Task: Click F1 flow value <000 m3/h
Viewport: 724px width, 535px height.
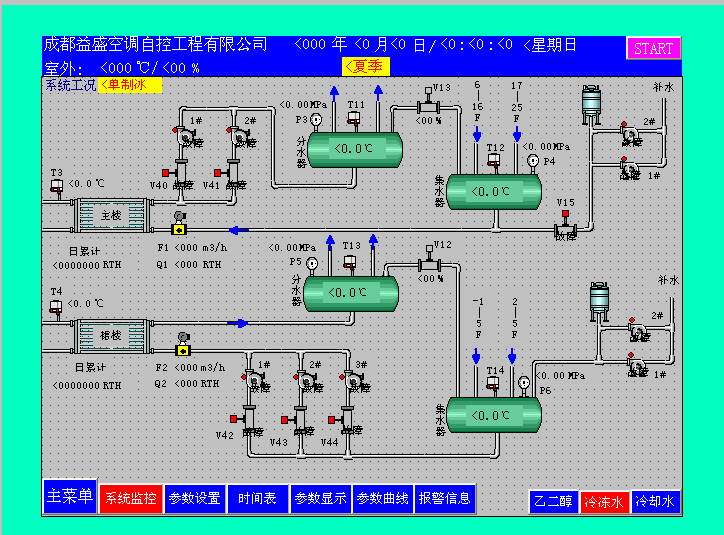Action: (201, 248)
